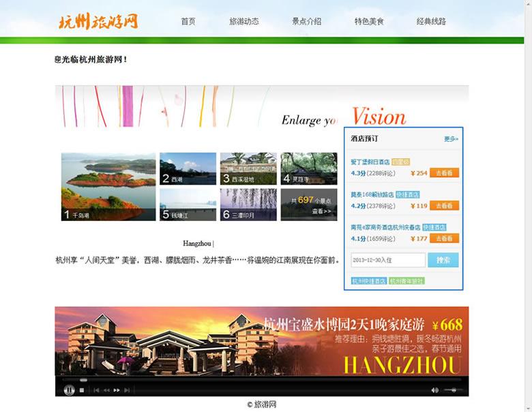Go to 景点介绍 in navigation

(x=306, y=22)
